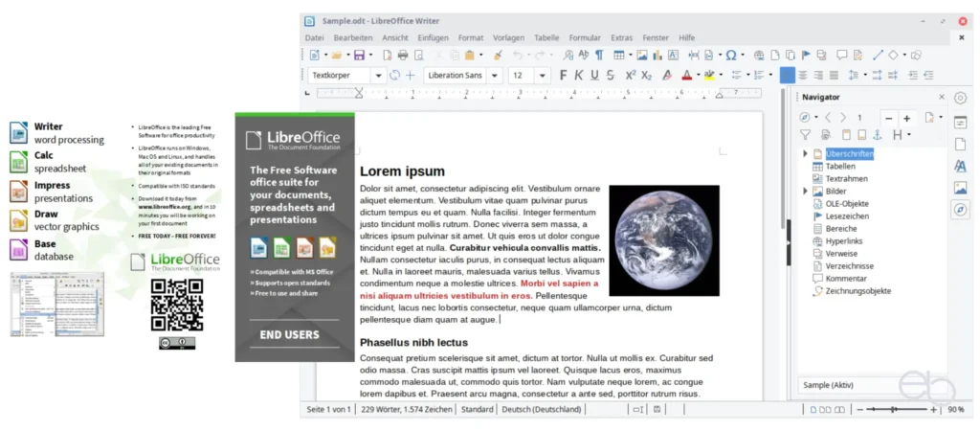Image resolution: width=980 pixels, height=431 pixels.
Task: Click the Clone formatting paintbrush
Action: click(x=498, y=55)
